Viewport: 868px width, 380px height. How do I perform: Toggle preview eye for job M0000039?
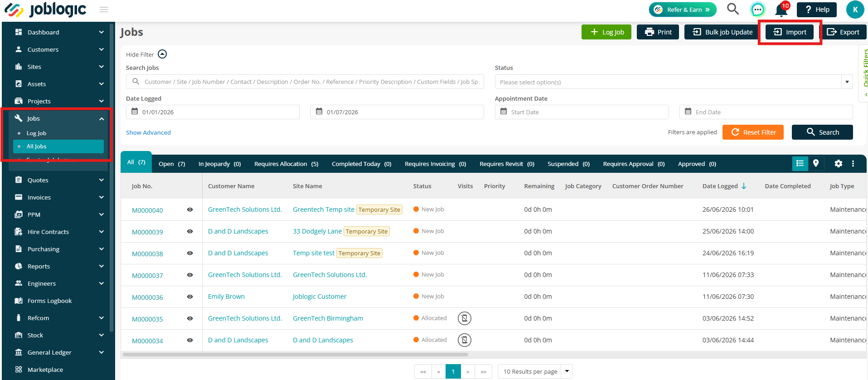coord(190,231)
